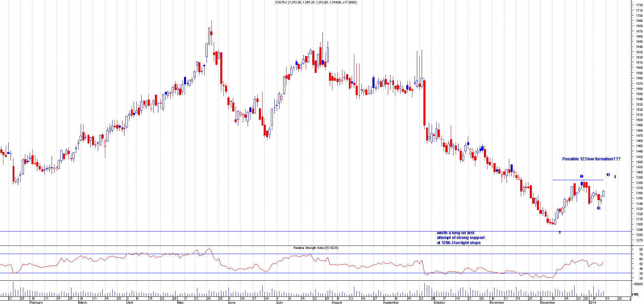Image resolution: width=644 pixels, height=304 pixels.
Task: Click the February label on date axis
Action: (37, 302)
